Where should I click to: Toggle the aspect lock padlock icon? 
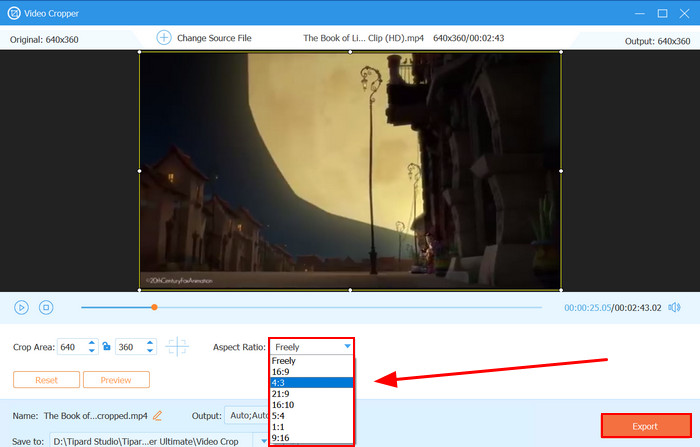106,347
